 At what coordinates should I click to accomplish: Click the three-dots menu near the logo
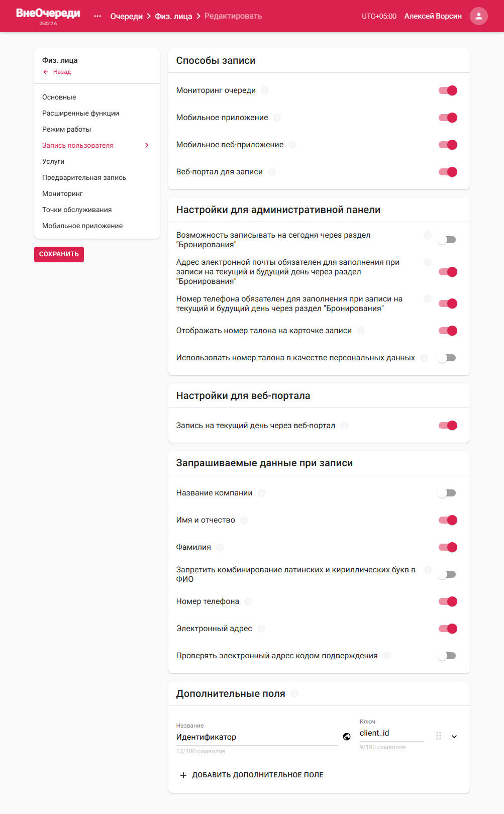97,16
